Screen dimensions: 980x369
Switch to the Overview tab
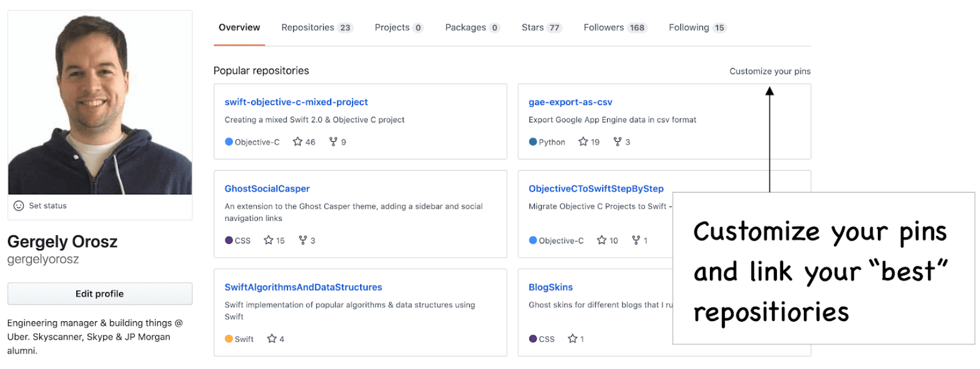[239, 28]
